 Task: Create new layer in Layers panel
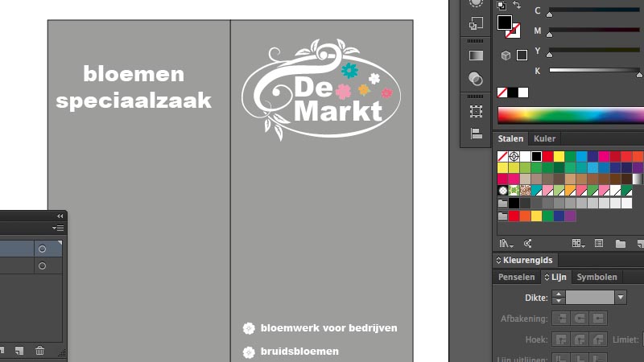click(x=19, y=351)
